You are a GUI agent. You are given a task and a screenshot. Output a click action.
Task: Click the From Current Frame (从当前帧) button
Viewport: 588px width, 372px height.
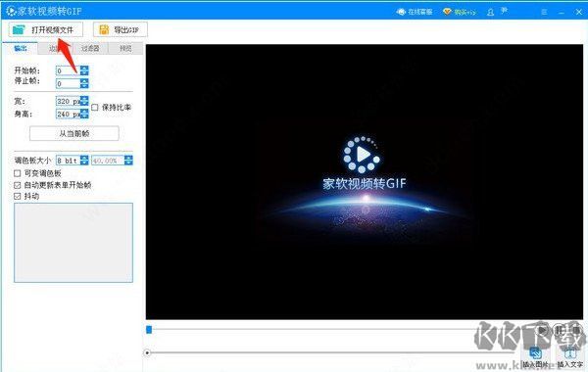(x=74, y=133)
